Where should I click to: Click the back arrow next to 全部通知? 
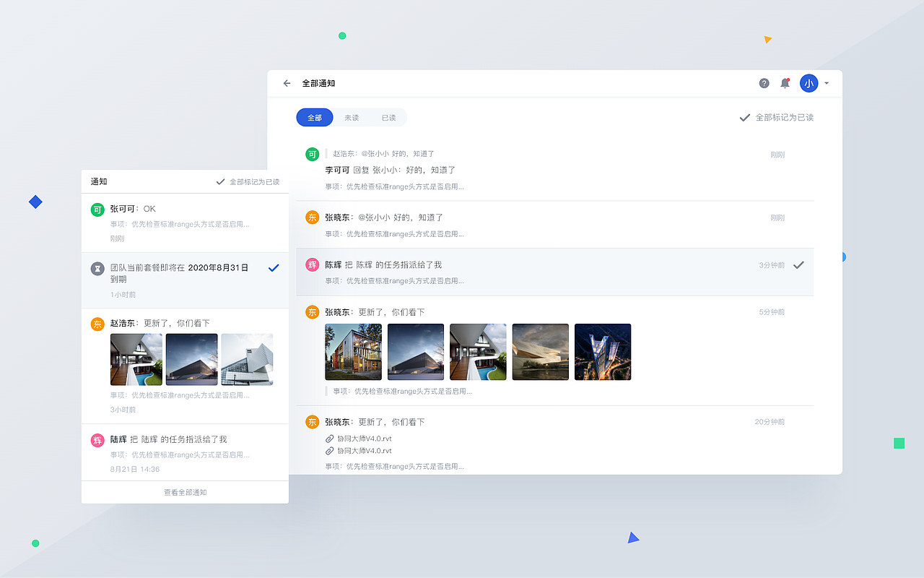coord(287,83)
